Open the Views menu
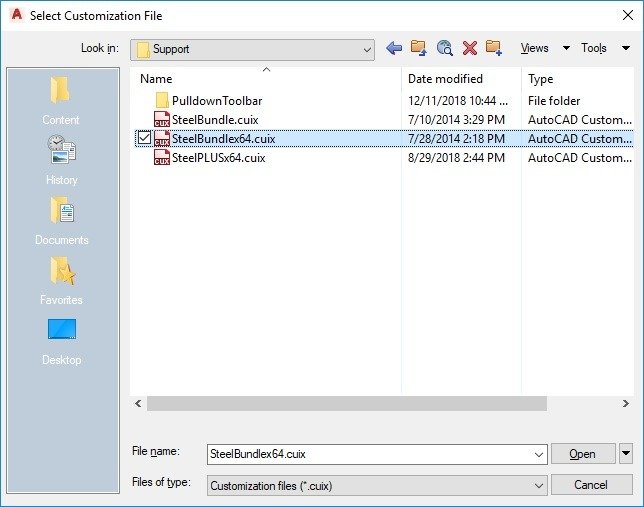Viewport: 644px width, 507px height. coord(545,48)
